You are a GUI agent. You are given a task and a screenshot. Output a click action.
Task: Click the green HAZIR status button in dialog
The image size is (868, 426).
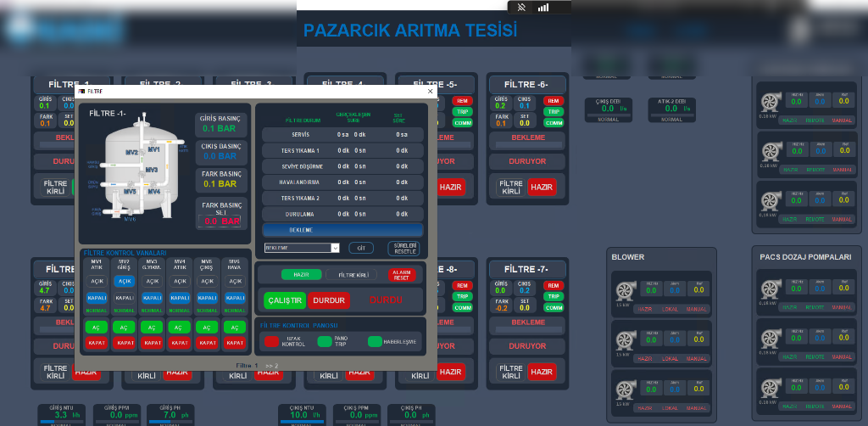[x=301, y=274]
